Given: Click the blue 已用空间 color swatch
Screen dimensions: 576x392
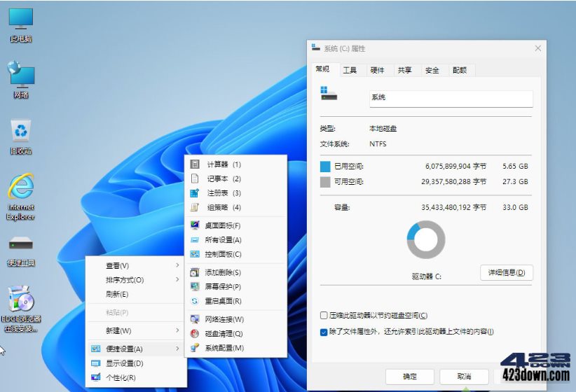Looking at the screenshot, I should (325, 167).
